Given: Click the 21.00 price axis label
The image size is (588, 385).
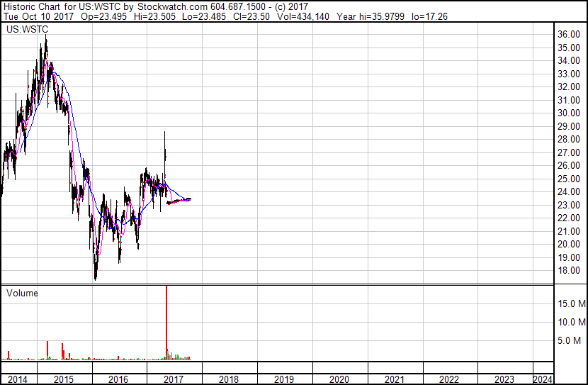Looking at the screenshot, I should (569, 232).
